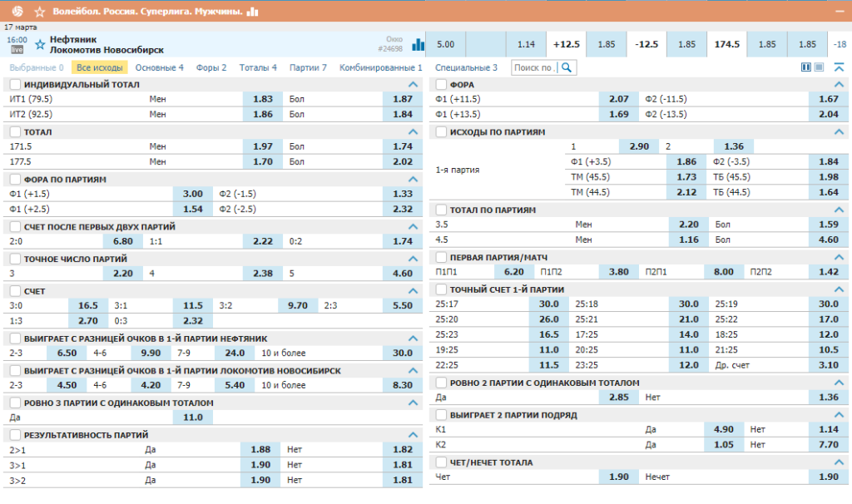Click the Поиск search input field
852x504 pixels.
535,67
